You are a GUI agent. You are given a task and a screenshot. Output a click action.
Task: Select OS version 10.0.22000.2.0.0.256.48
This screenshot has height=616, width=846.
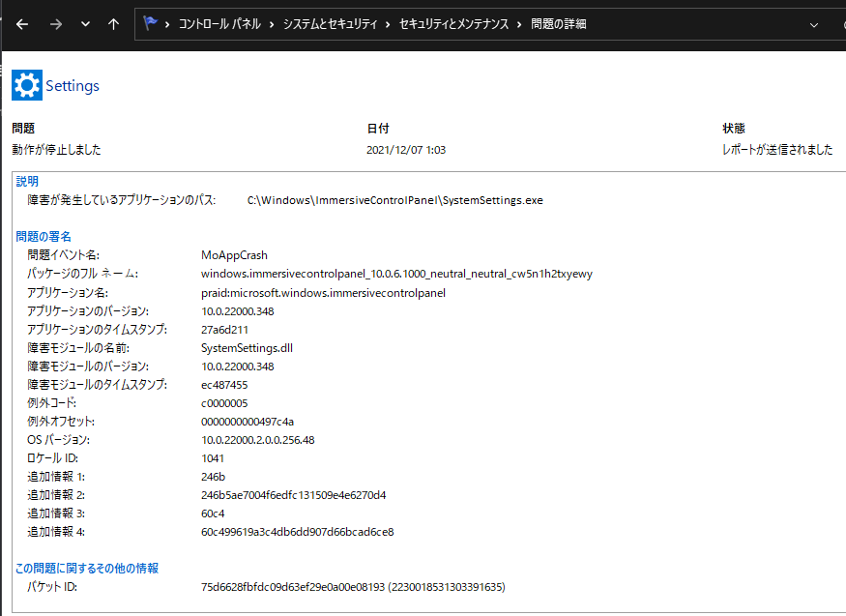tap(258, 440)
